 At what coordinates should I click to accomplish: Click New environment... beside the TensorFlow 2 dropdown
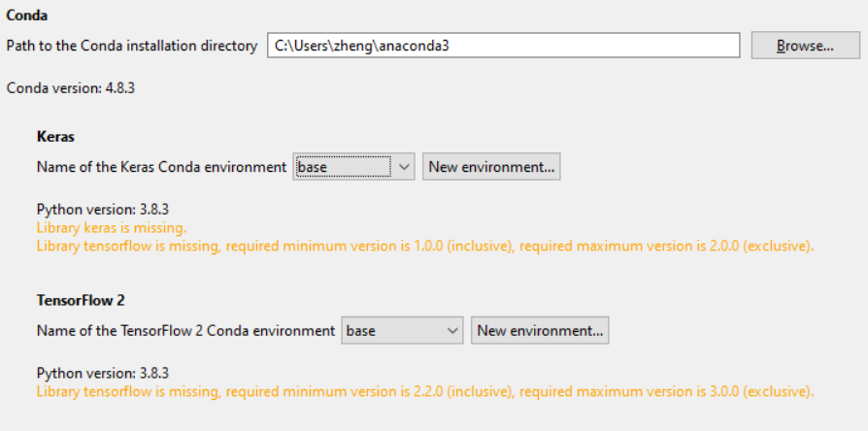coord(540,331)
